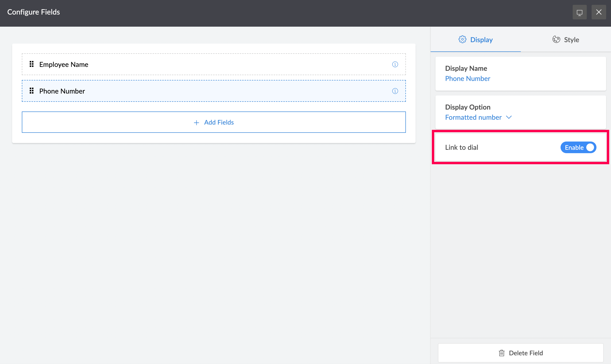Open the Formatted number dropdown

(x=473, y=117)
